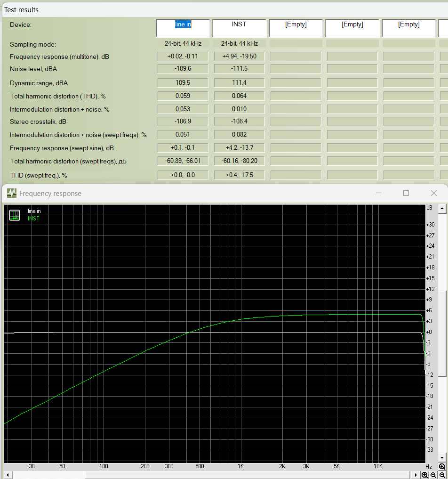Close the Frequency response window

click(434, 193)
